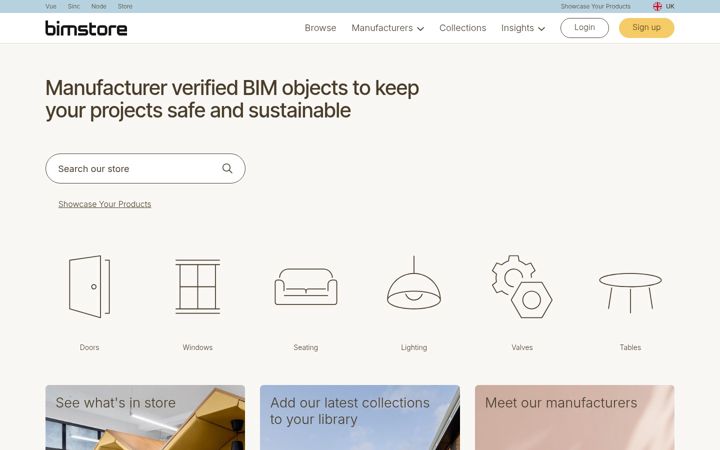Image resolution: width=720 pixels, height=450 pixels.
Task: Click the search magnifier icon
Action: (227, 169)
